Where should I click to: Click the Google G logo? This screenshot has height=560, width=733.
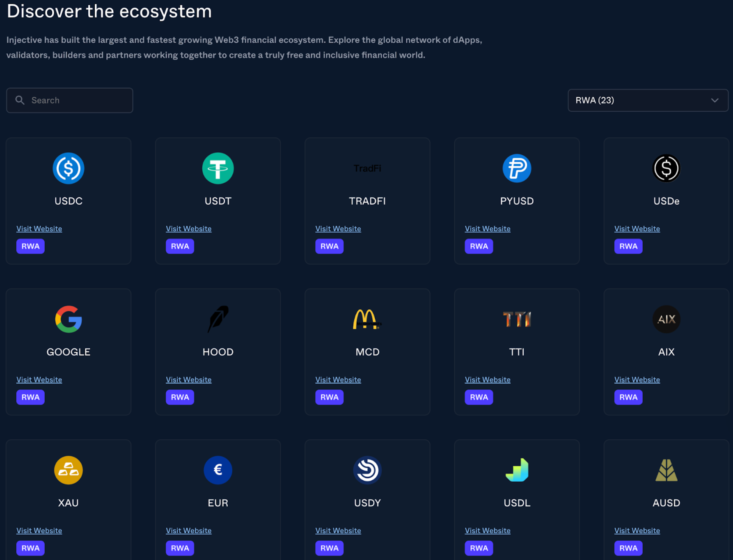pyautogui.click(x=69, y=319)
